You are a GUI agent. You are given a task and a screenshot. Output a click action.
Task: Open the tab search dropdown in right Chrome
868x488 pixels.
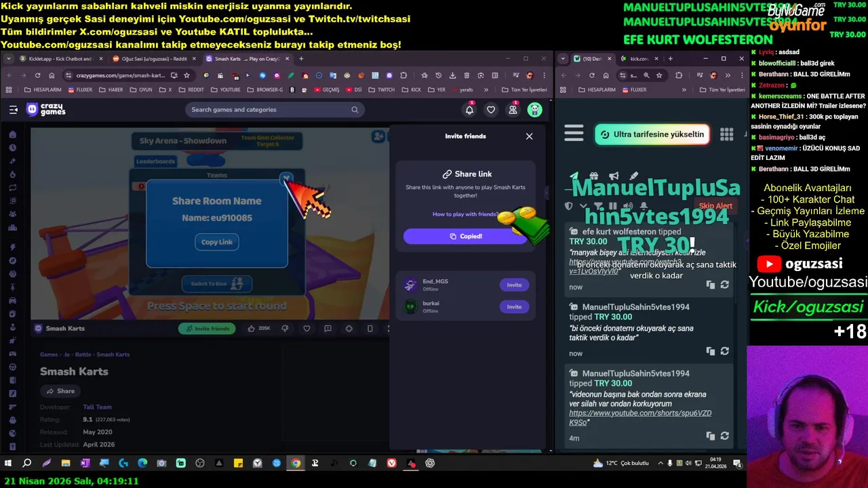tap(563, 59)
